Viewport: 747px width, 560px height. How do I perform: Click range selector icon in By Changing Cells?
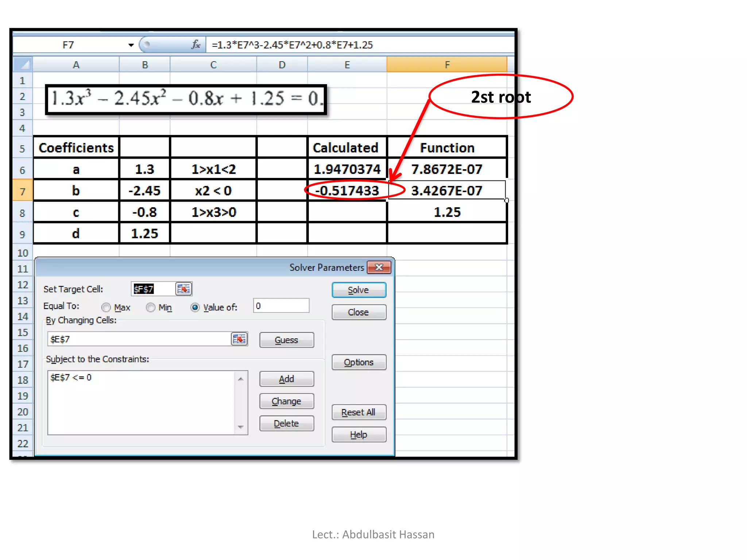pos(239,339)
